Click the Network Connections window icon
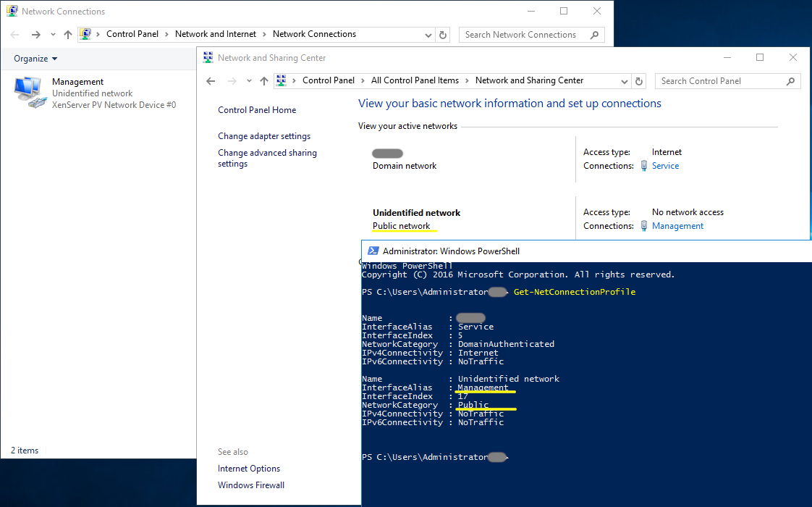 point(12,10)
